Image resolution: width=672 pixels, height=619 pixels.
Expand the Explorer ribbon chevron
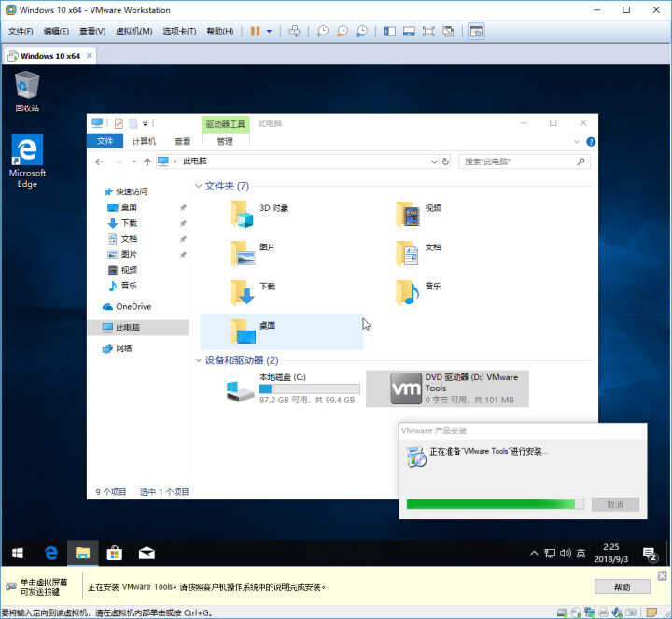click(x=577, y=142)
